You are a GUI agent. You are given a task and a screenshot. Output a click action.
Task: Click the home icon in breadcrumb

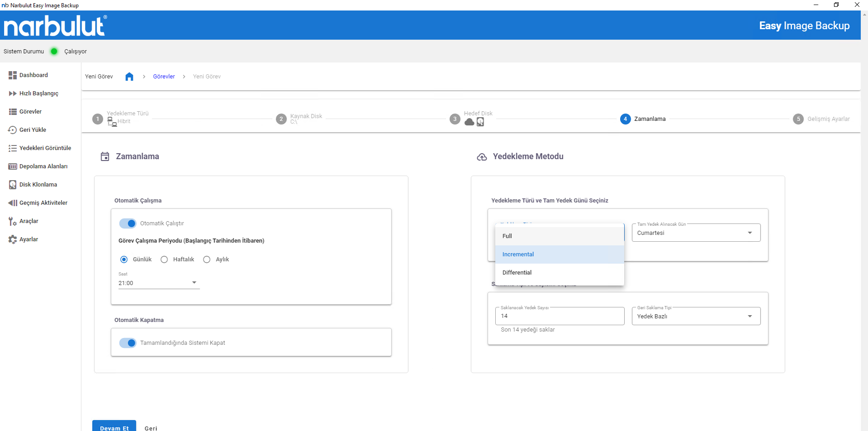pos(129,77)
